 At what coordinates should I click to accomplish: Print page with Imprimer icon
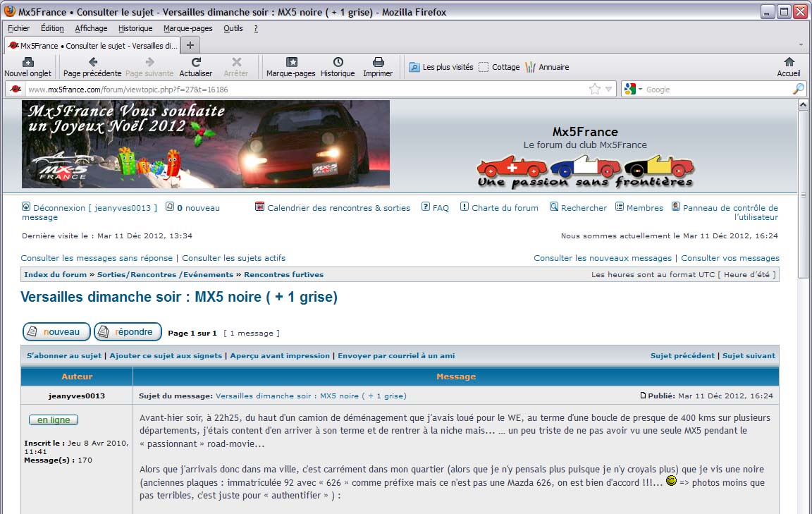[x=378, y=62]
